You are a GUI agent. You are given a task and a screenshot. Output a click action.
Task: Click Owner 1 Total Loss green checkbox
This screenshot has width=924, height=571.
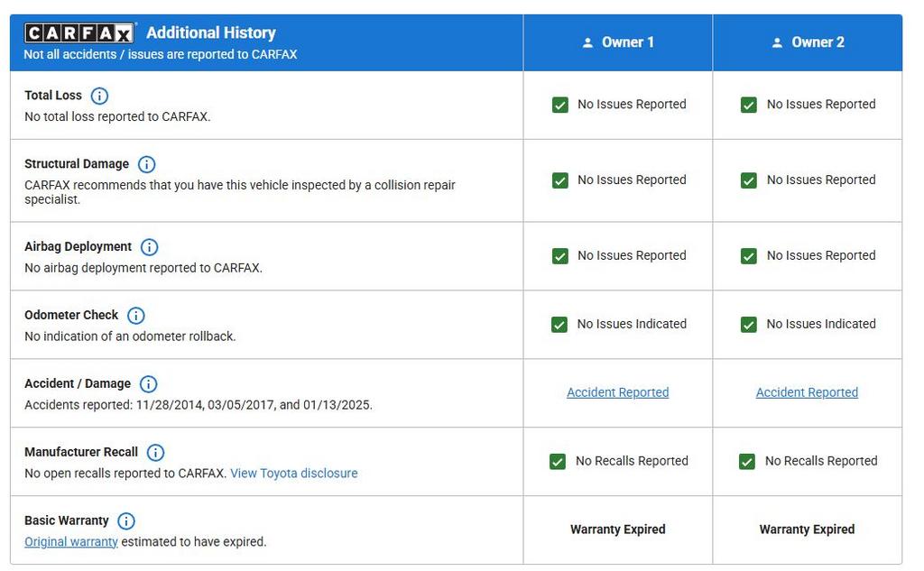(x=559, y=105)
